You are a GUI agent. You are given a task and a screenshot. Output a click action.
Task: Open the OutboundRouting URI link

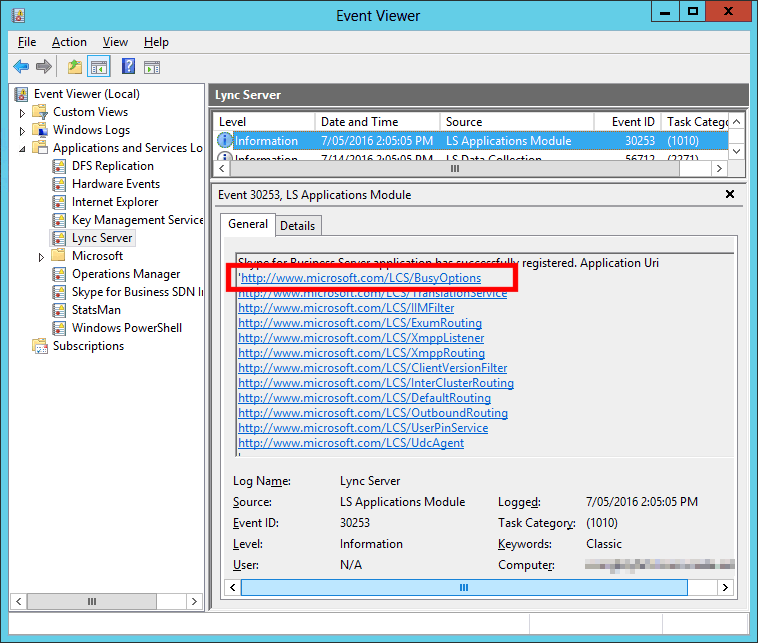(x=373, y=413)
